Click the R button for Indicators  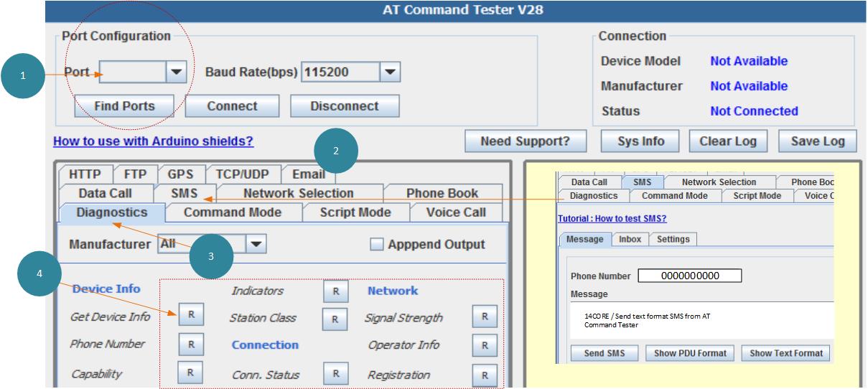(335, 291)
